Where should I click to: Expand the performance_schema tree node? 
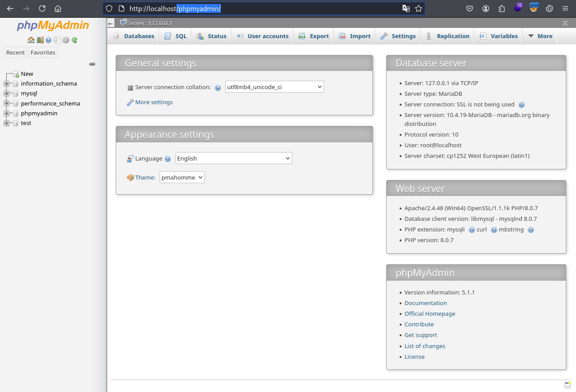6,104
